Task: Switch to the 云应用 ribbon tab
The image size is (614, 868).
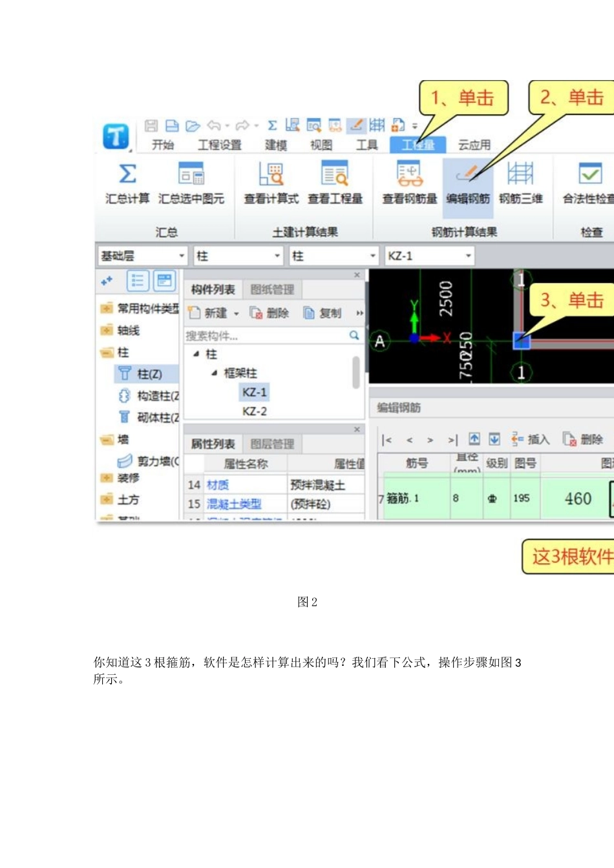Action: point(474,145)
